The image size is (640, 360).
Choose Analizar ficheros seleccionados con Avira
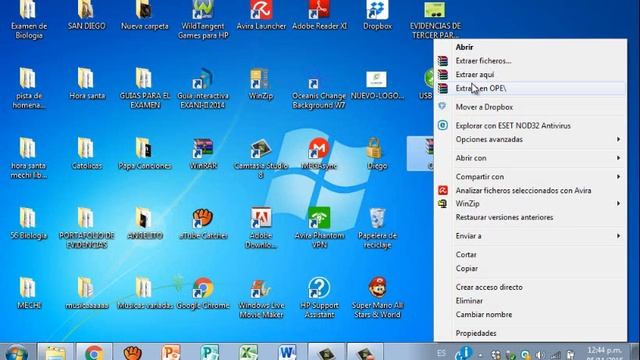point(531,190)
